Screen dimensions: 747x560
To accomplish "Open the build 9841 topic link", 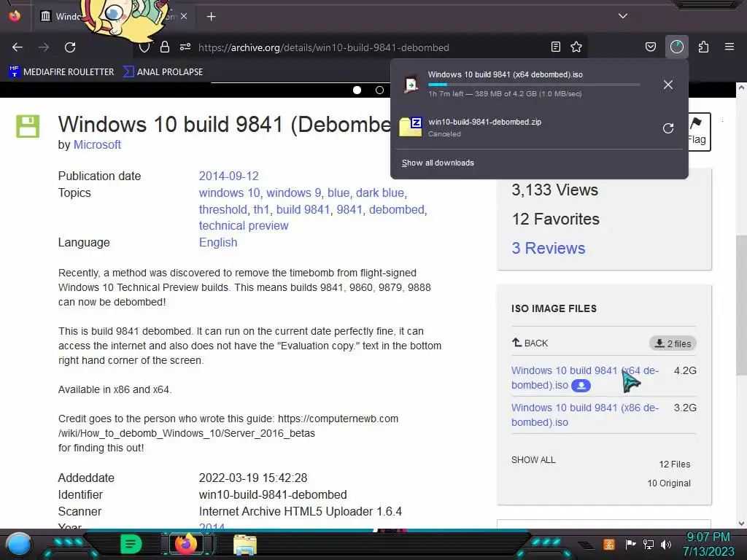I will click(x=303, y=209).
